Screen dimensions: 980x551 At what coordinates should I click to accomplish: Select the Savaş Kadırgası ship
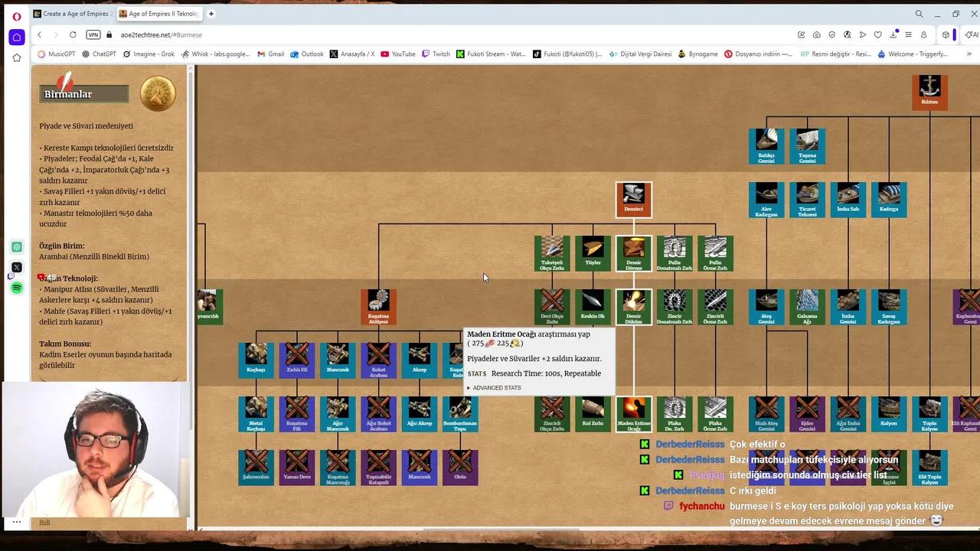point(889,307)
